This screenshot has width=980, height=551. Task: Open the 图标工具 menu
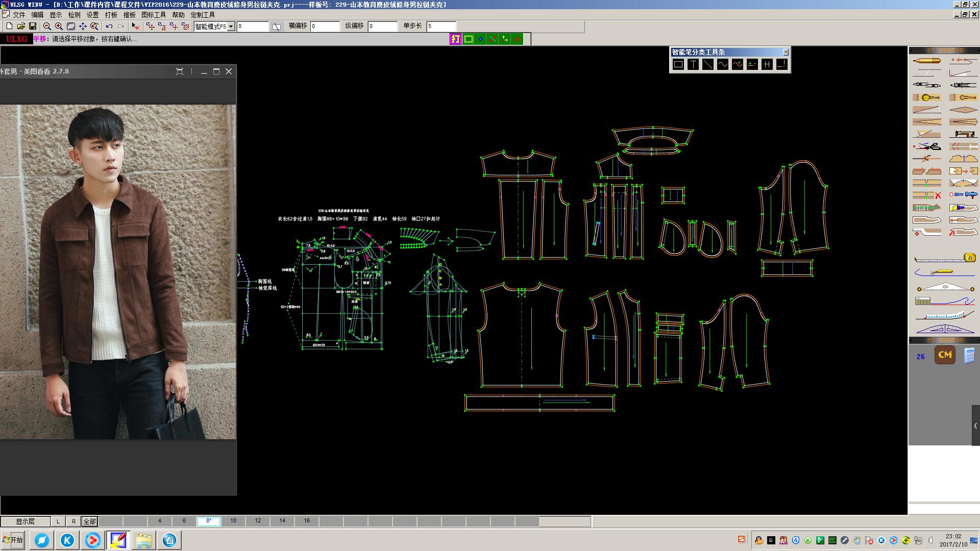pyautogui.click(x=154, y=15)
